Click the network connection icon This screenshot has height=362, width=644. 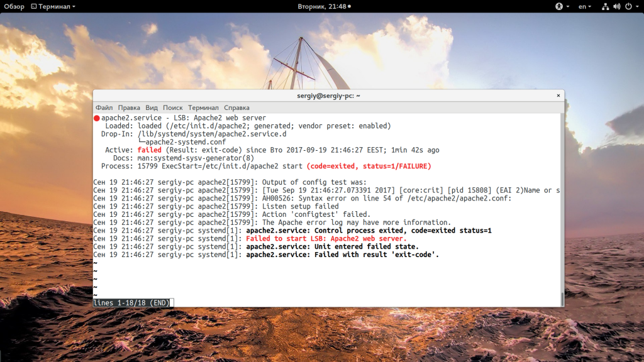pyautogui.click(x=605, y=6)
